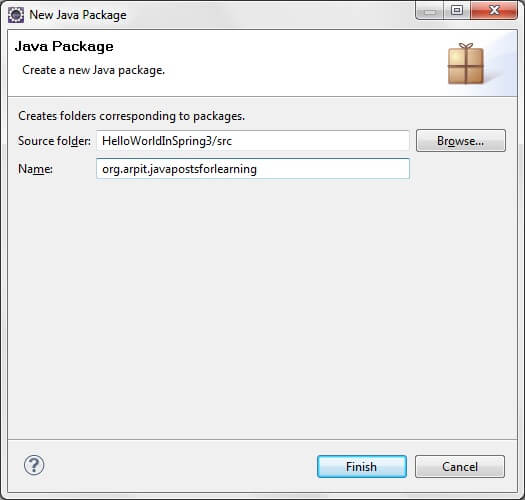Screen dimensions: 525x500
Task: Minimize the New Java Package dialog
Action: point(430,11)
